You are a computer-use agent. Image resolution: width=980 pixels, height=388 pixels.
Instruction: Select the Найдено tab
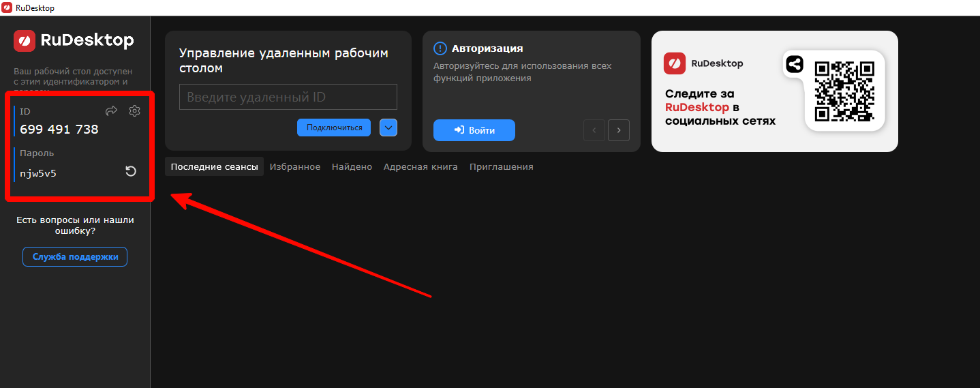pos(352,166)
